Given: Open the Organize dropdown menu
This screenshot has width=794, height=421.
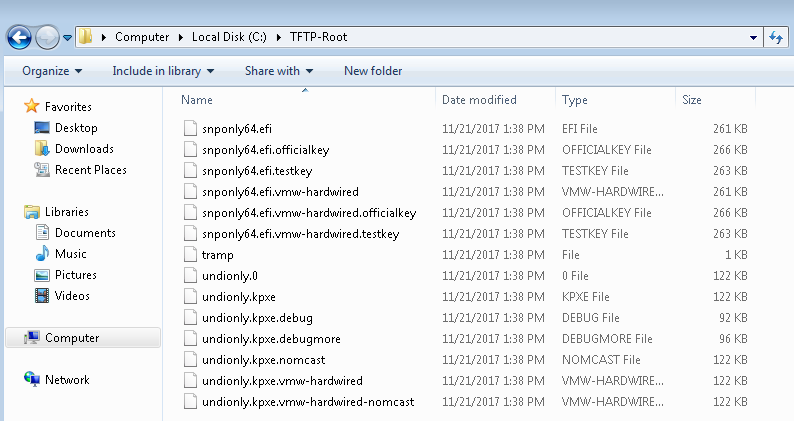Looking at the screenshot, I should point(52,71).
